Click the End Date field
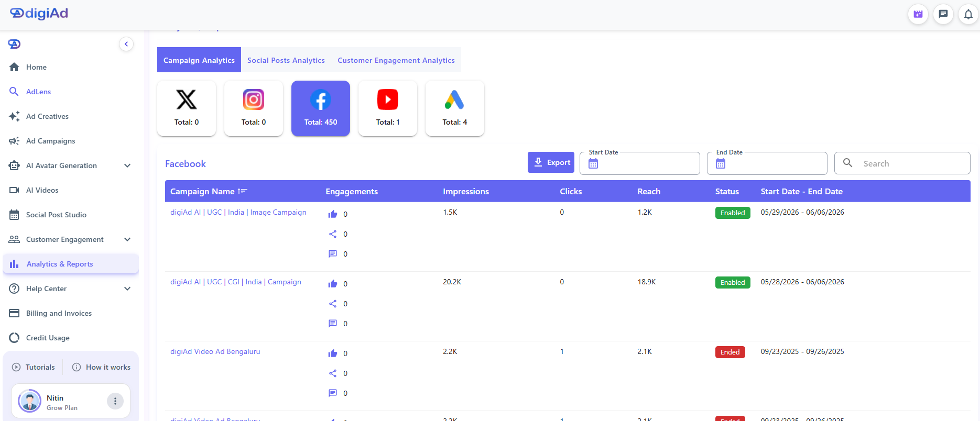 click(767, 163)
